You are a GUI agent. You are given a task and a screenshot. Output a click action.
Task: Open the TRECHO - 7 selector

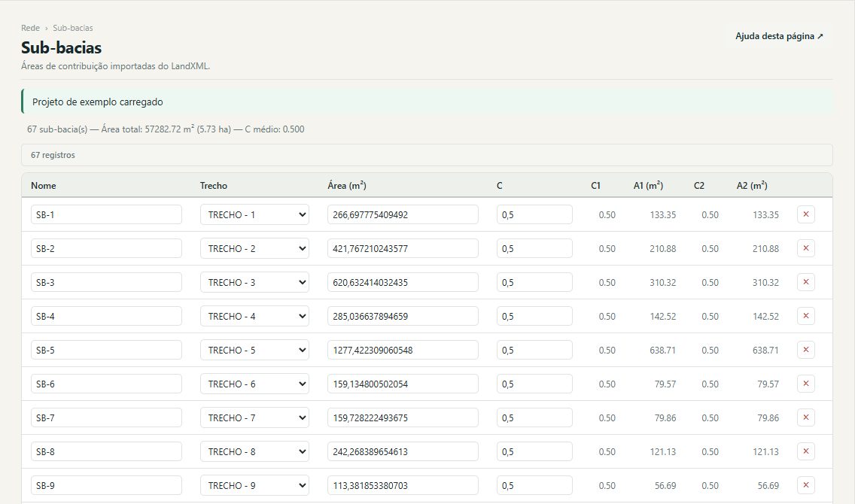click(254, 417)
